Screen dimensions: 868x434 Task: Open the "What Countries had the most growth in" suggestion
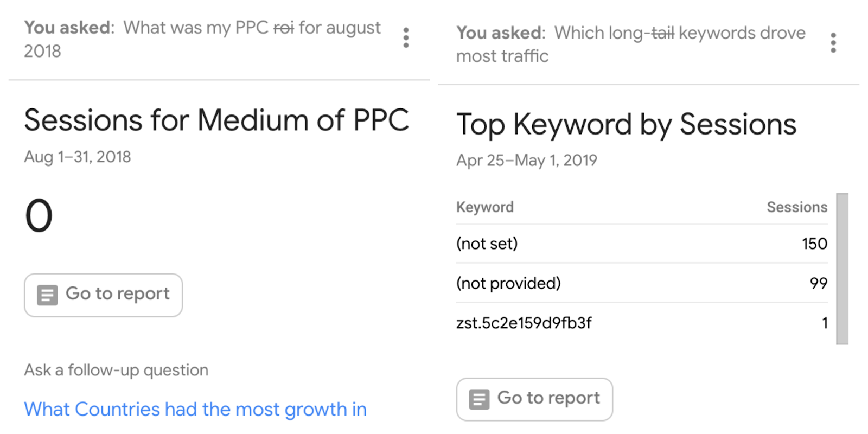click(x=195, y=409)
